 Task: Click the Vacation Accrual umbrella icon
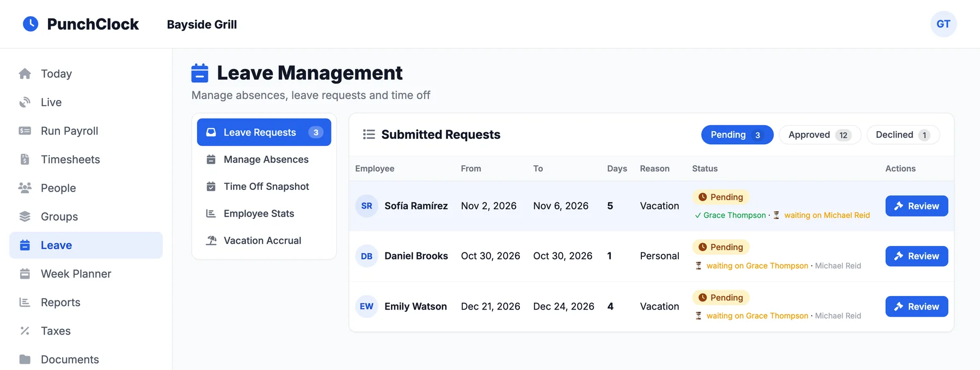point(211,240)
